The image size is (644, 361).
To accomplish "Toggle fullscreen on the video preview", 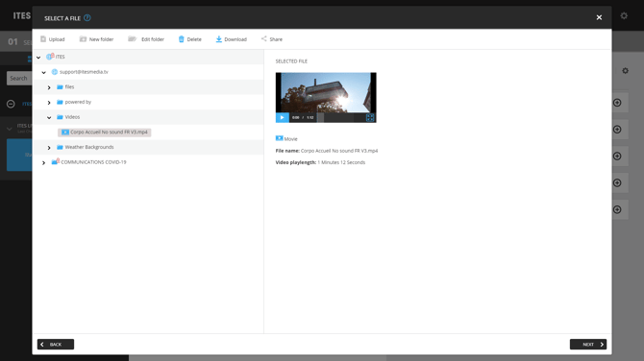I will pos(370,118).
